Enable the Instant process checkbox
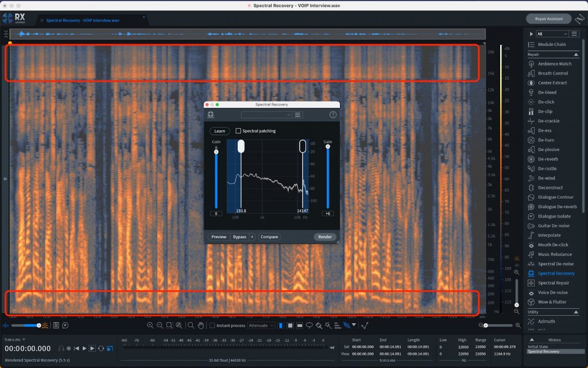 point(212,326)
